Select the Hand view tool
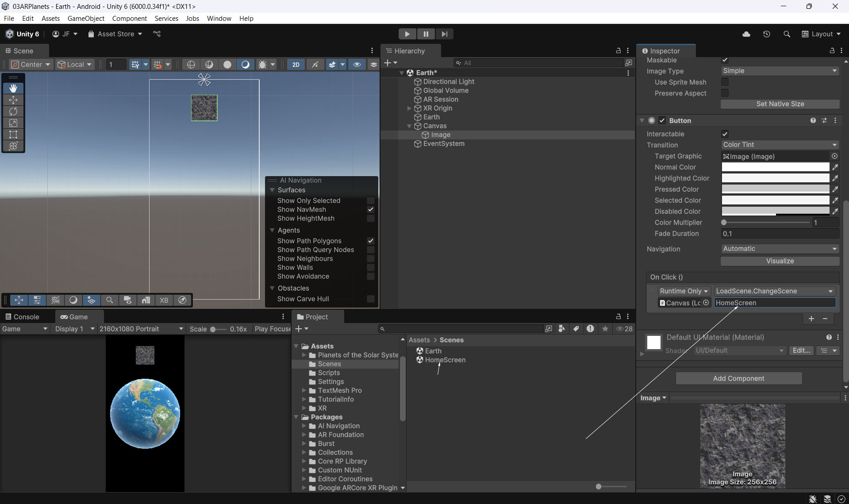 [13, 88]
